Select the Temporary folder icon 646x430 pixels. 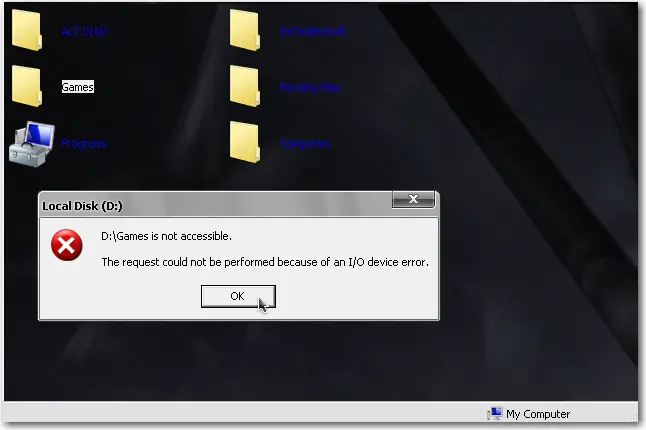245,143
